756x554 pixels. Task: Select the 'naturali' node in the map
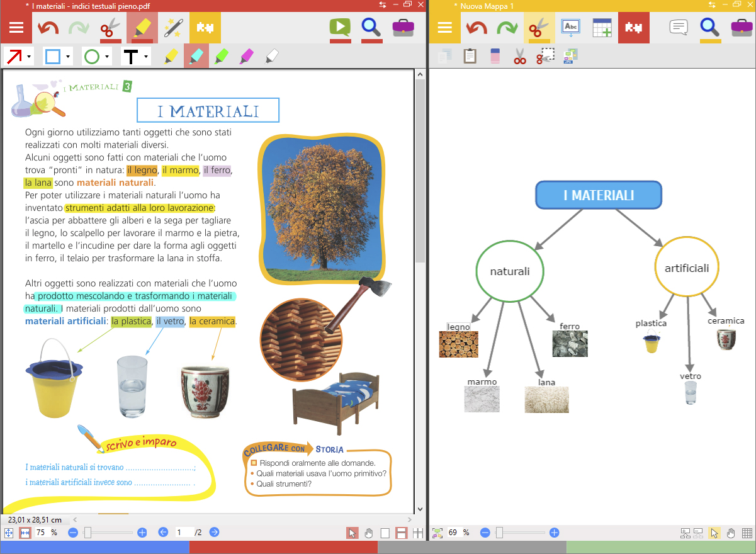pos(510,271)
